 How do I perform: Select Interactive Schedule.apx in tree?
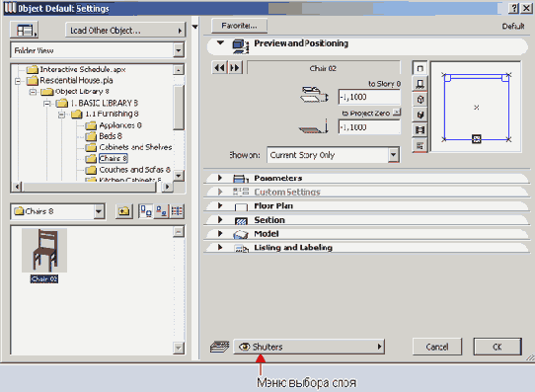(82, 69)
